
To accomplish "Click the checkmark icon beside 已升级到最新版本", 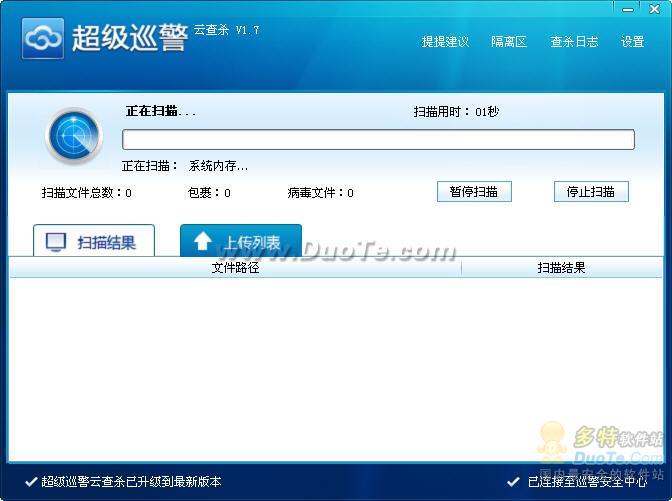I will click(31, 482).
